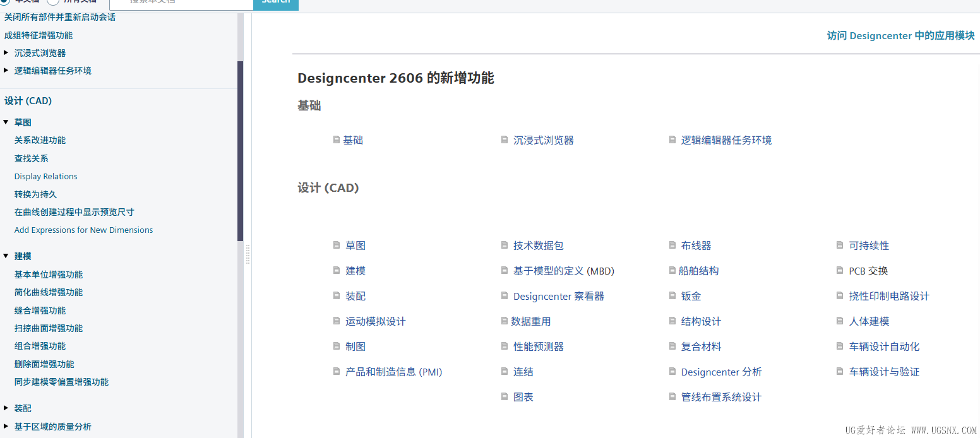Expand 沉浸式浏览器 tree node arrow
Image resolution: width=980 pixels, height=438 pixels.
6,52
